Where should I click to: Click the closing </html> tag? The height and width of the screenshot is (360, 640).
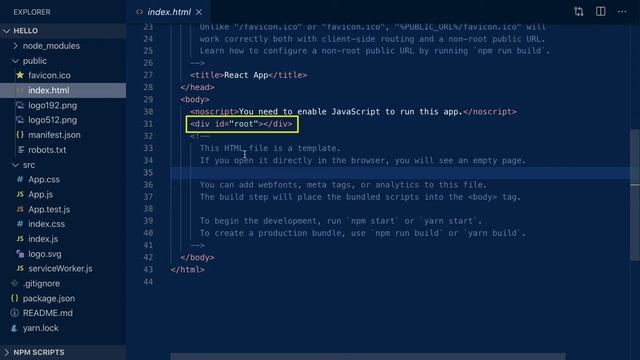click(188, 269)
